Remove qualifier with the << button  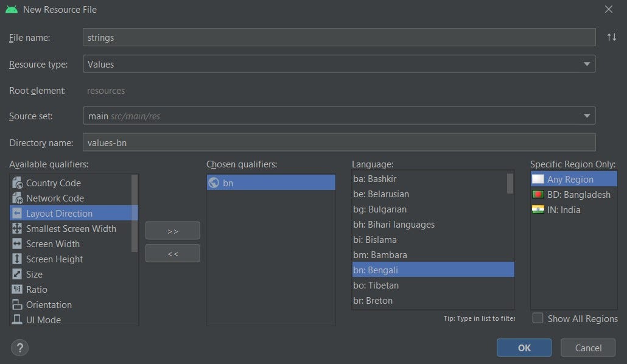coord(173,254)
